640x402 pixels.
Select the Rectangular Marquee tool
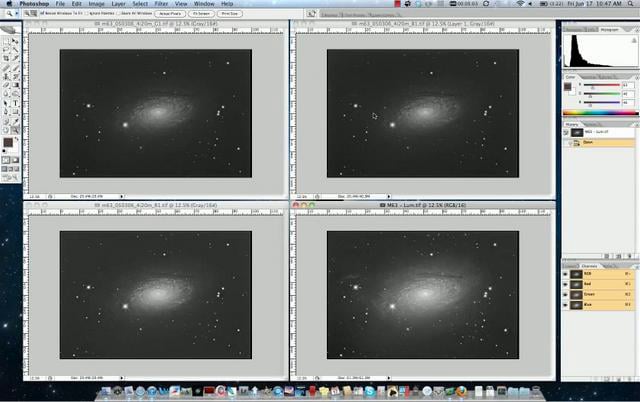click(6, 41)
